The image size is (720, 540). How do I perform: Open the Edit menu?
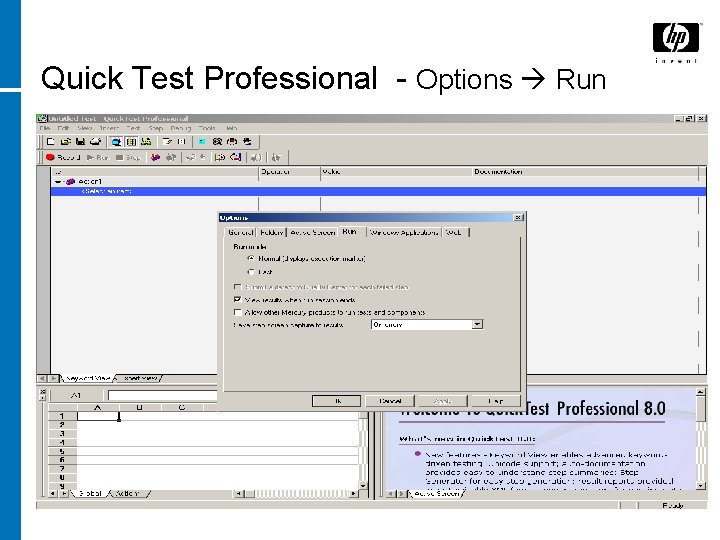[63, 128]
